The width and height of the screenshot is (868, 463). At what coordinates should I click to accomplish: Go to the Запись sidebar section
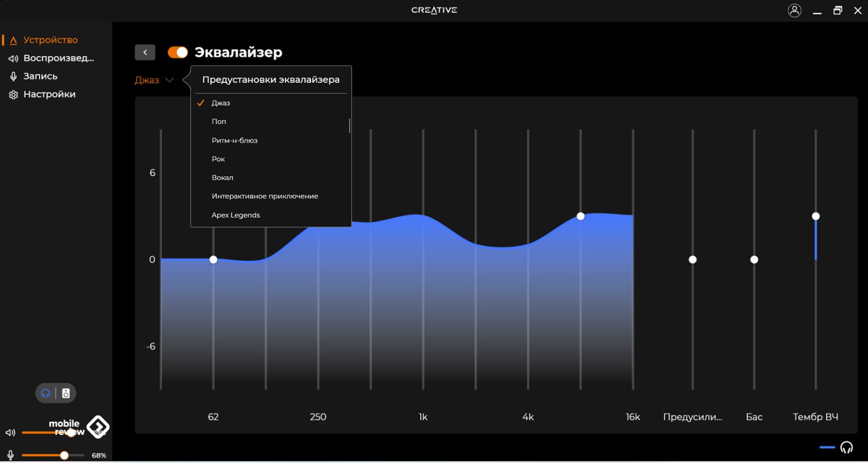point(40,76)
